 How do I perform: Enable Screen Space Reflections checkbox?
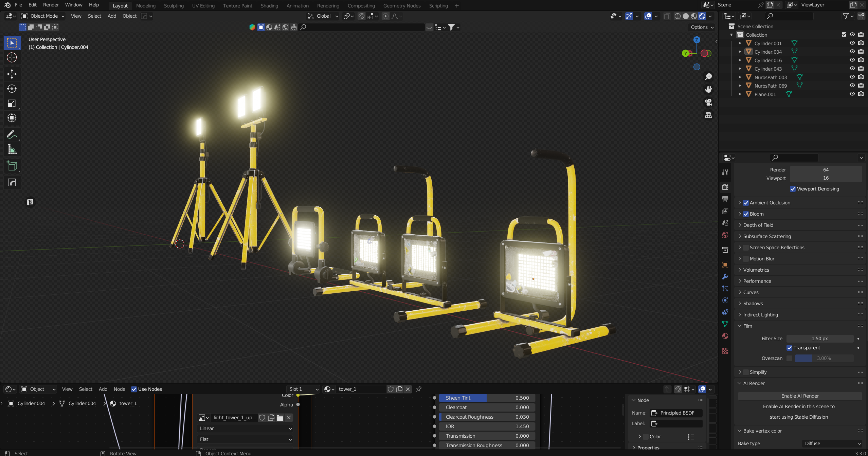click(746, 248)
